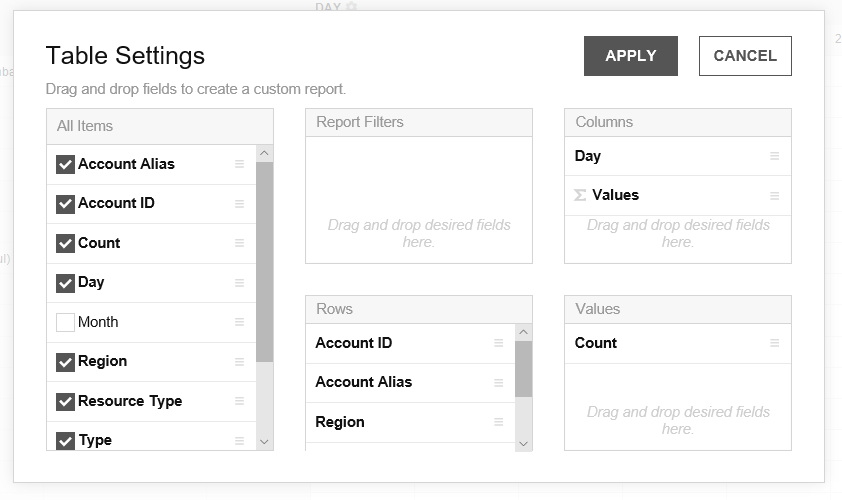This screenshot has width=842, height=500.
Task: Click the drag handle next to Month
Action: pos(239,322)
